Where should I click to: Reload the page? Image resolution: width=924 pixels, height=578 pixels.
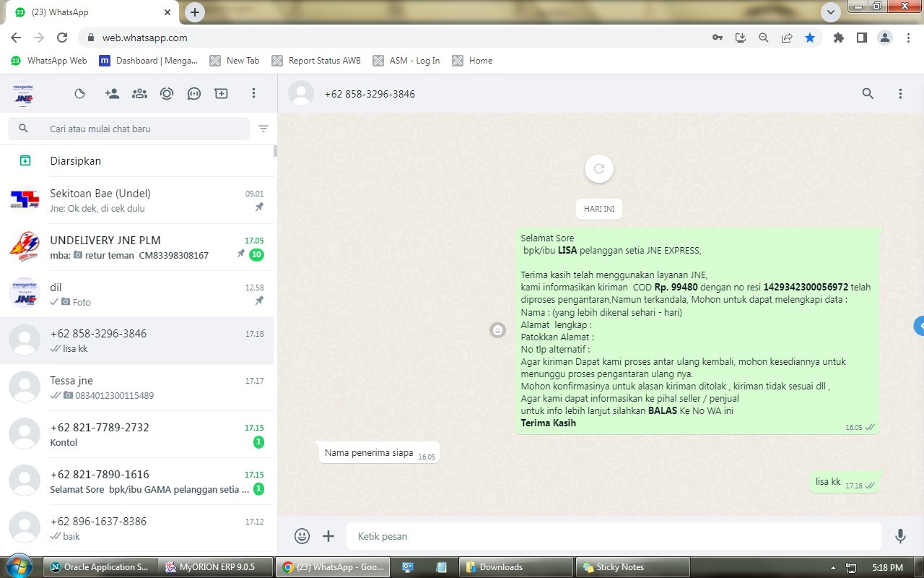click(62, 38)
